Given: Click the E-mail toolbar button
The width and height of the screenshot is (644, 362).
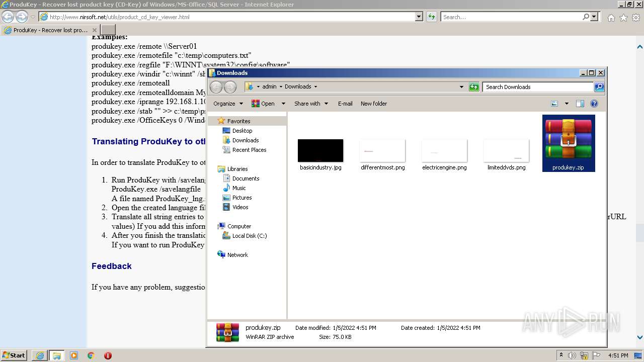Looking at the screenshot, I should [345, 104].
